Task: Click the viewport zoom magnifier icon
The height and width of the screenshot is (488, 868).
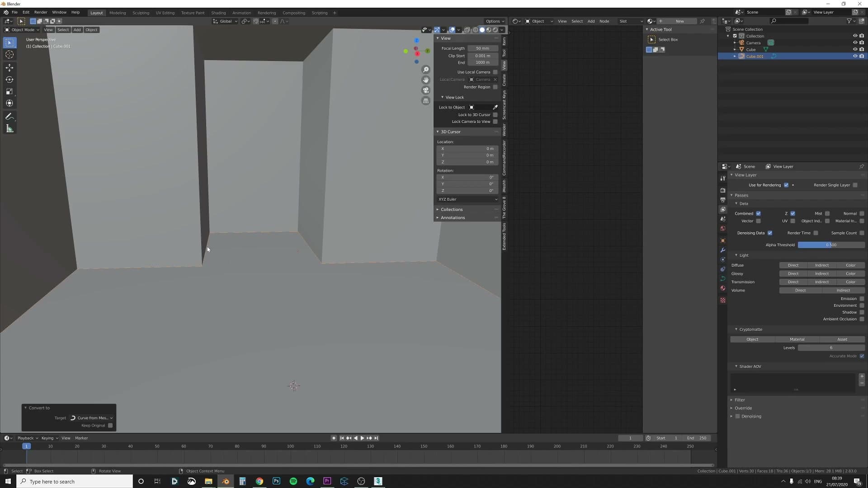Action: pos(426,70)
